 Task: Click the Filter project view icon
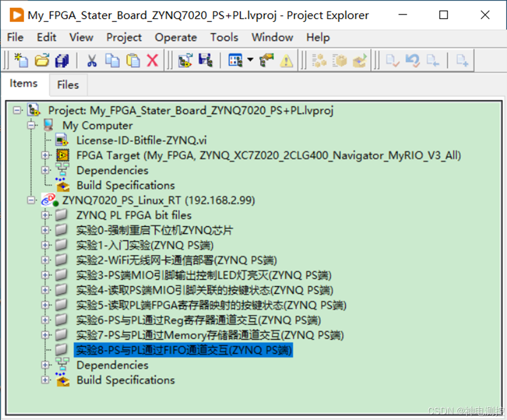point(235,60)
